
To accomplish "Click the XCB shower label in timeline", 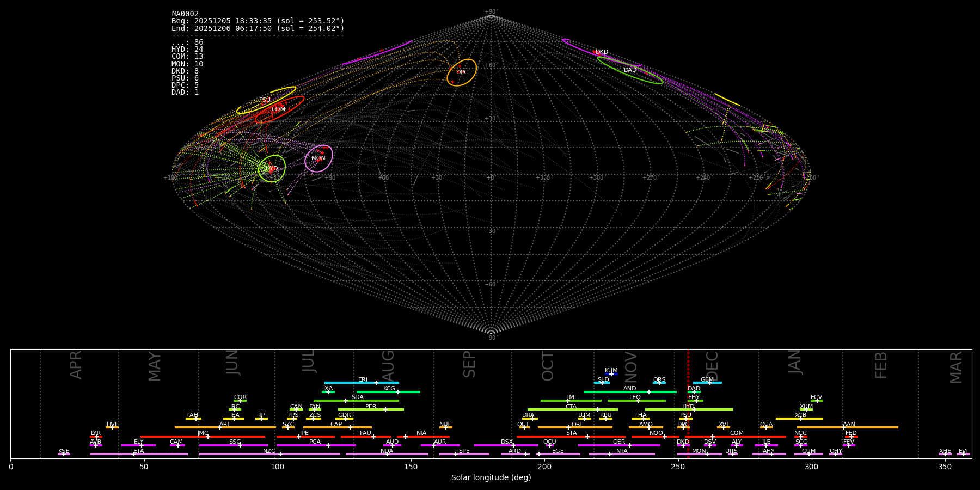I will (800, 415).
